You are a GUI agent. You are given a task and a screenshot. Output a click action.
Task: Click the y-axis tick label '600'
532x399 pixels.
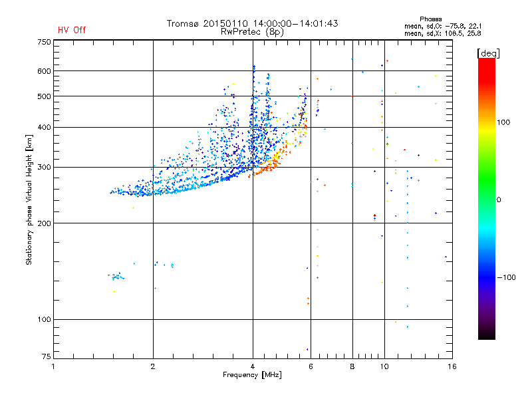pos(44,71)
